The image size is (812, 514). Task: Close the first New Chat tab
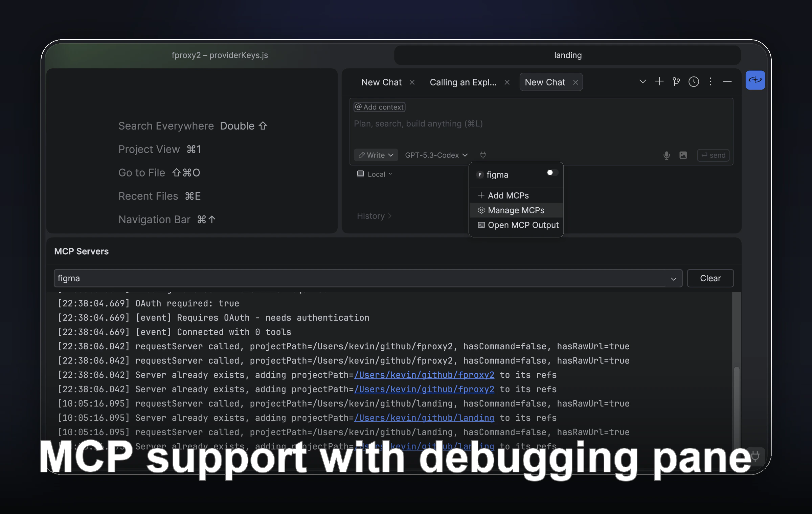(412, 82)
